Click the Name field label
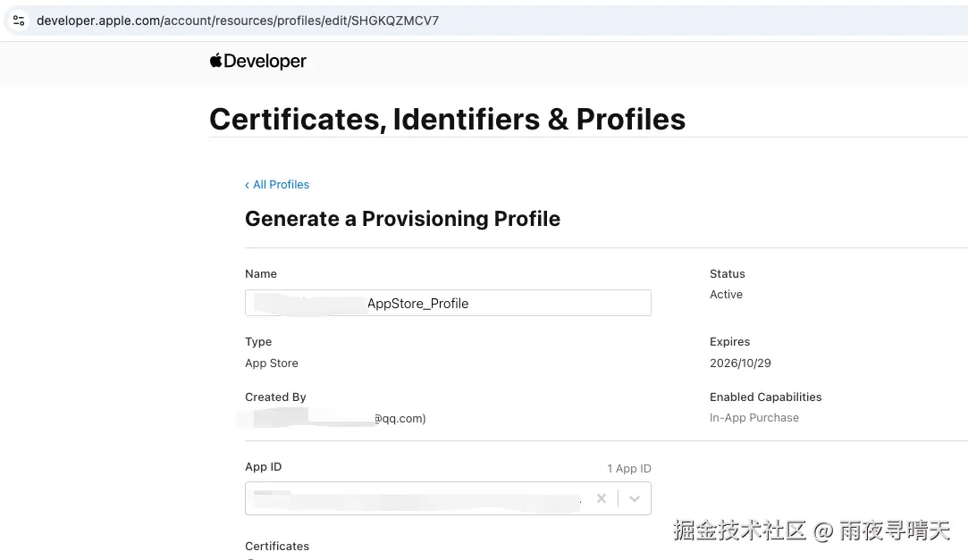968x560 pixels. click(260, 273)
